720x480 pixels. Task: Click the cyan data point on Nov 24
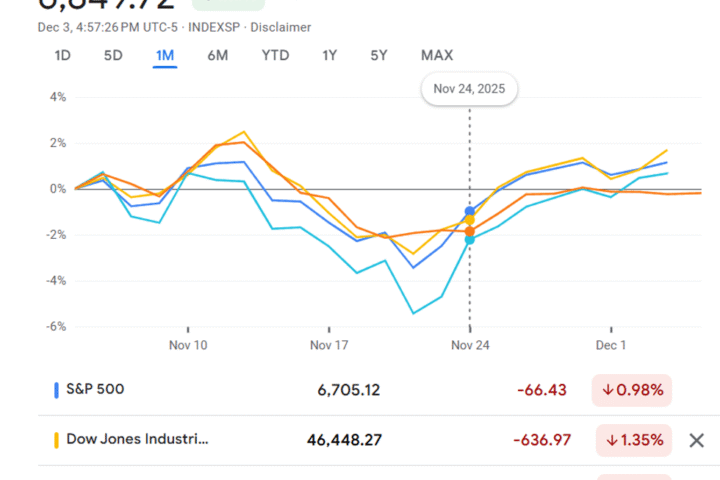point(470,240)
